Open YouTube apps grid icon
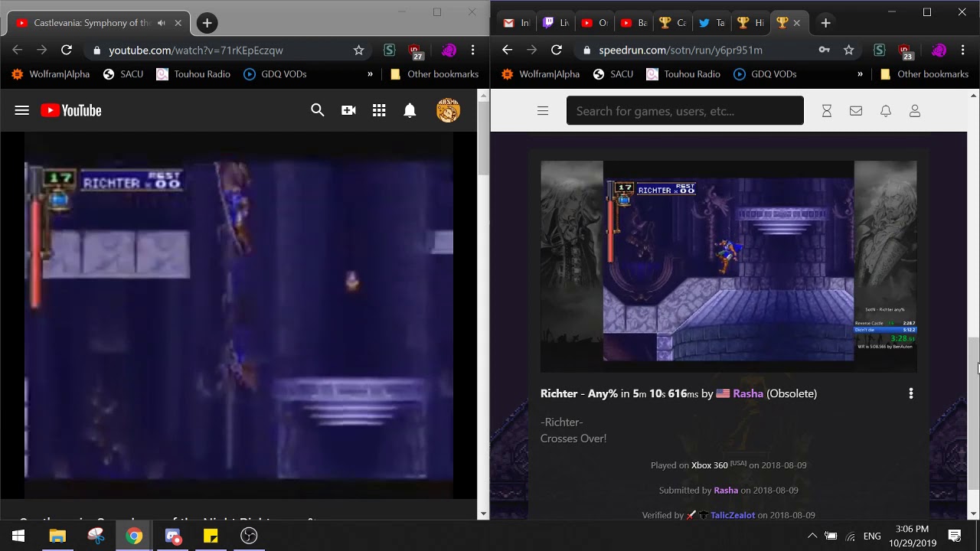 coord(379,111)
